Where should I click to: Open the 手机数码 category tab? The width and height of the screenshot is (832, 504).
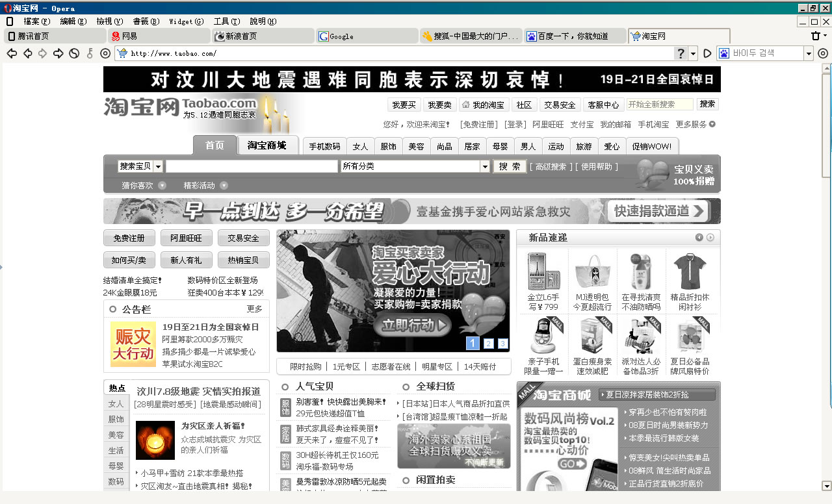(x=324, y=147)
